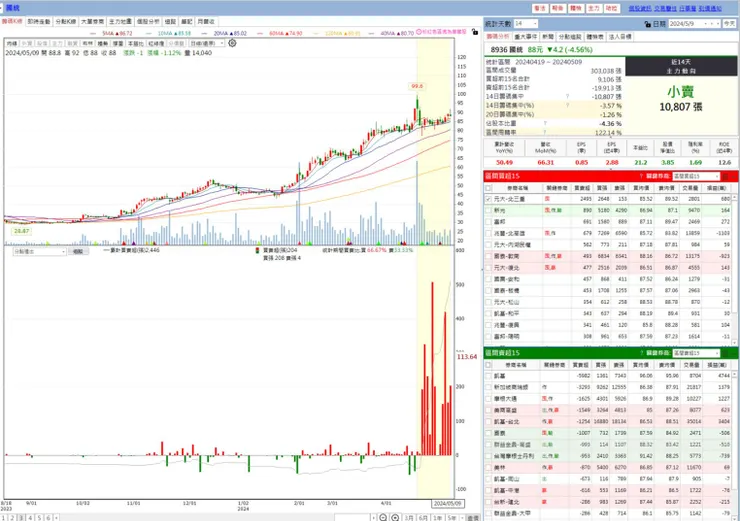
Task: Toggle the 均線 chart overlay button
Action: (x=11, y=43)
